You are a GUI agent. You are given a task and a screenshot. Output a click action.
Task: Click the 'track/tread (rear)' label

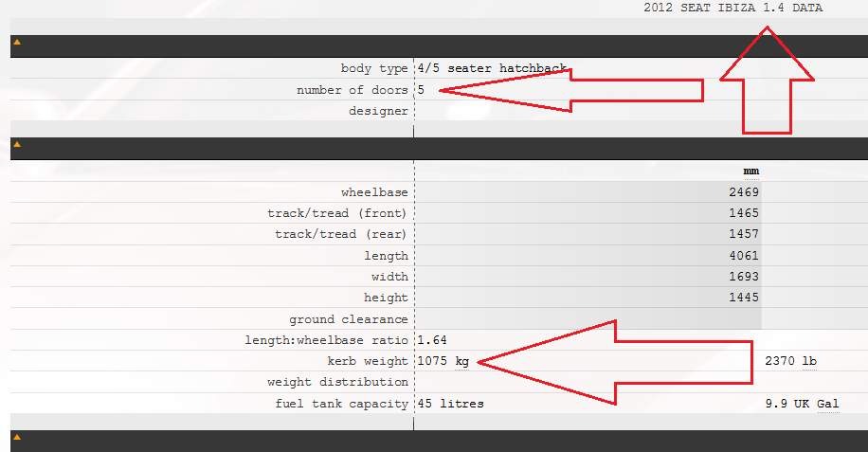[x=341, y=235]
